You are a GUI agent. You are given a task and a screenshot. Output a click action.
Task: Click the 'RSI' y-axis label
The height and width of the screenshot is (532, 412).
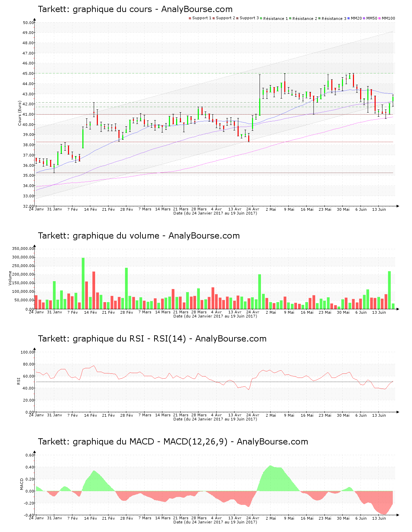19,381
